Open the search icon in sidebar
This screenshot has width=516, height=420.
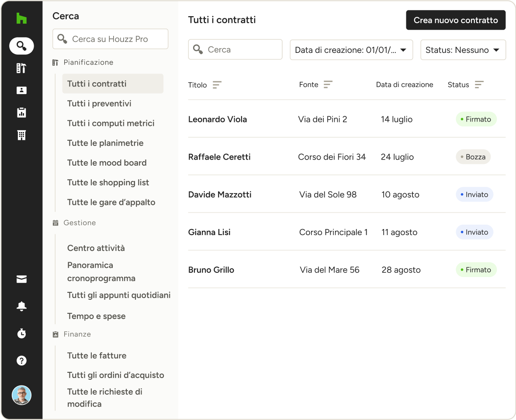point(21,46)
